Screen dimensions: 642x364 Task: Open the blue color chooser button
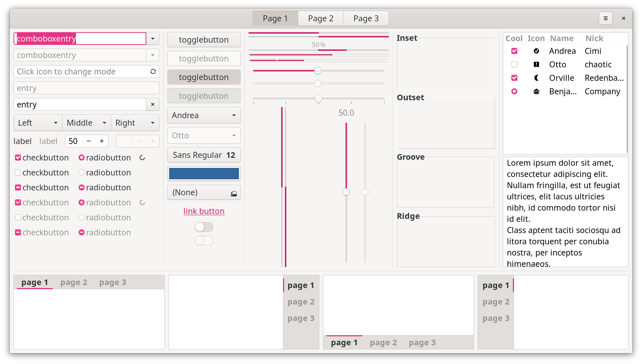point(204,174)
